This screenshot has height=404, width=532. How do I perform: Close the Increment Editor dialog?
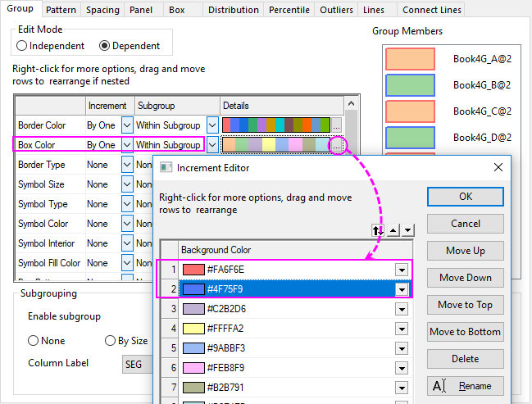point(498,167)
